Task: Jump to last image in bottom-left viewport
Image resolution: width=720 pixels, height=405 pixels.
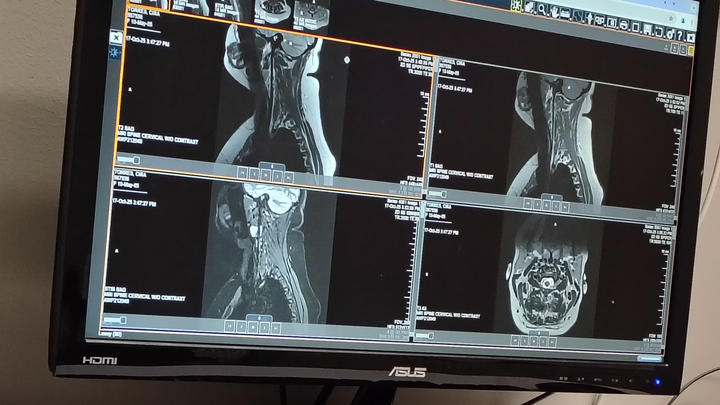Action: pyautogui.click(x=276, y=328)
